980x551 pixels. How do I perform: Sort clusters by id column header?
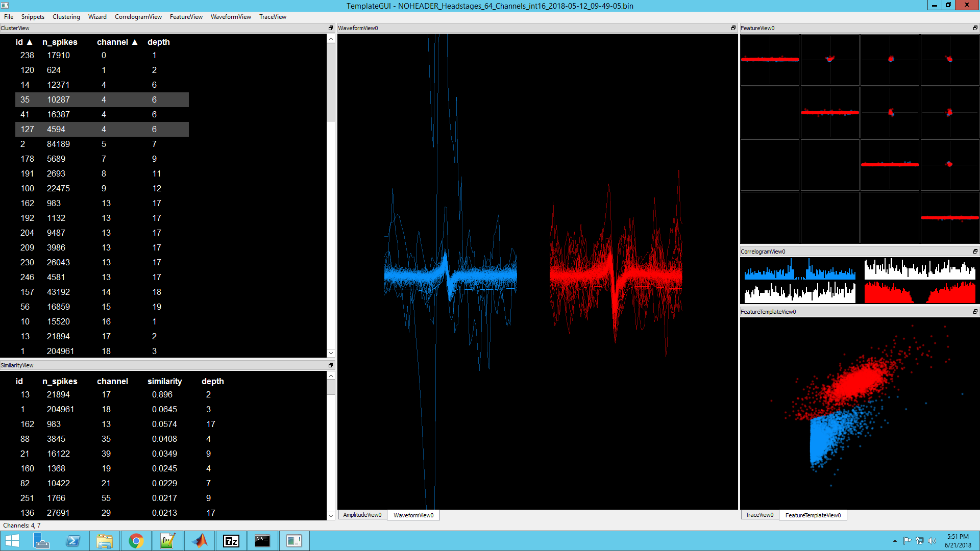pos(19,42)
